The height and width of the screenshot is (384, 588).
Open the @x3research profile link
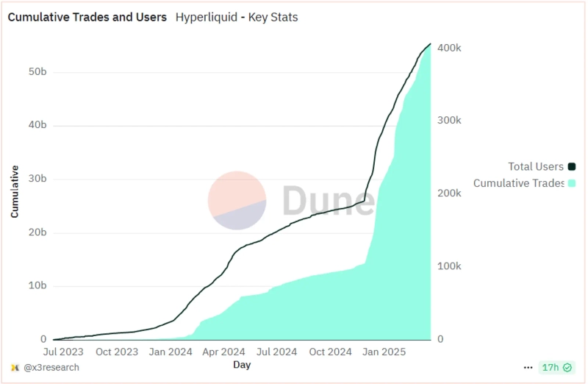pyautogui.click(x=50, y=367)
